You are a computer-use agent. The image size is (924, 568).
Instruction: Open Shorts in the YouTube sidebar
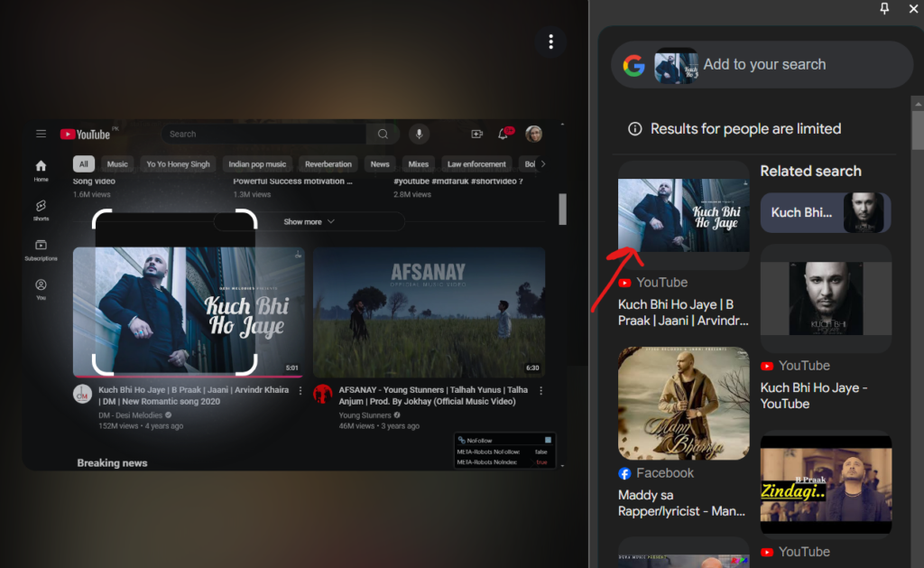tap(41, 210)
